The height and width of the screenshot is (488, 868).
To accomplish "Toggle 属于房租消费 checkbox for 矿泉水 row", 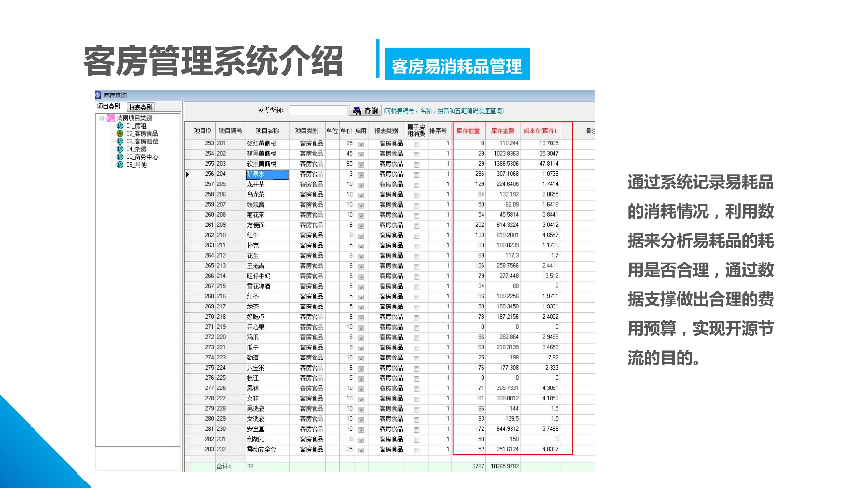I will coord(416,175).
